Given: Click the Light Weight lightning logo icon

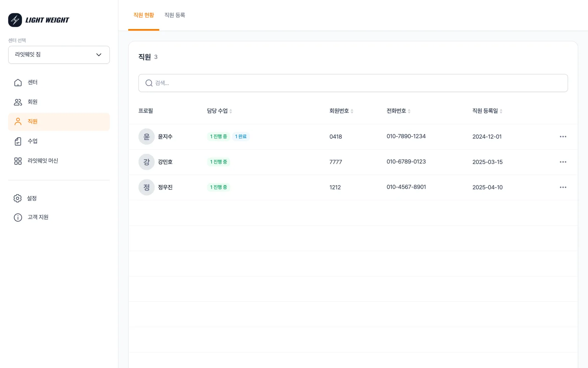Looking at the screenshot, I should (x=15, y=20).
